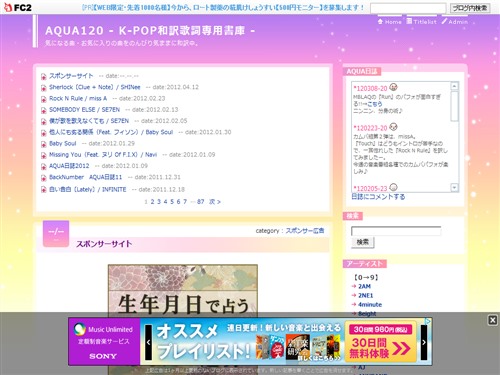Advance to the next ad slide arrow
The height and width of the screenshot is (375, 500).
424,342
